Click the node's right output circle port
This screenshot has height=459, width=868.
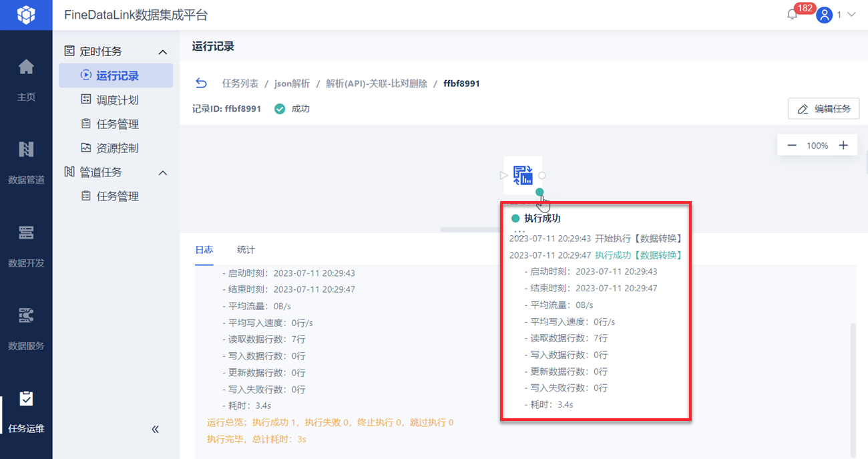tap(542, 175)
